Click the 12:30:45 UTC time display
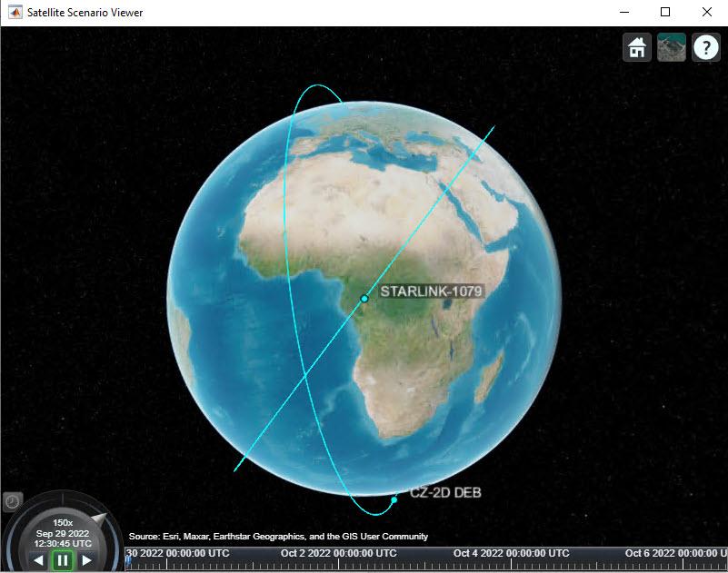Image resolution: width=728 pixels, height=573 pixels. tap(63, 543)
